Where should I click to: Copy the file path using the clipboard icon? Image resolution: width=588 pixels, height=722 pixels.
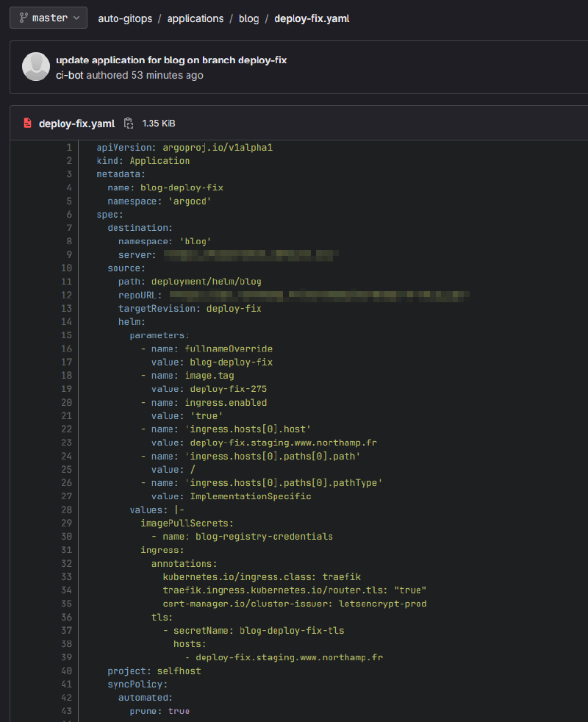click(128, 123)
